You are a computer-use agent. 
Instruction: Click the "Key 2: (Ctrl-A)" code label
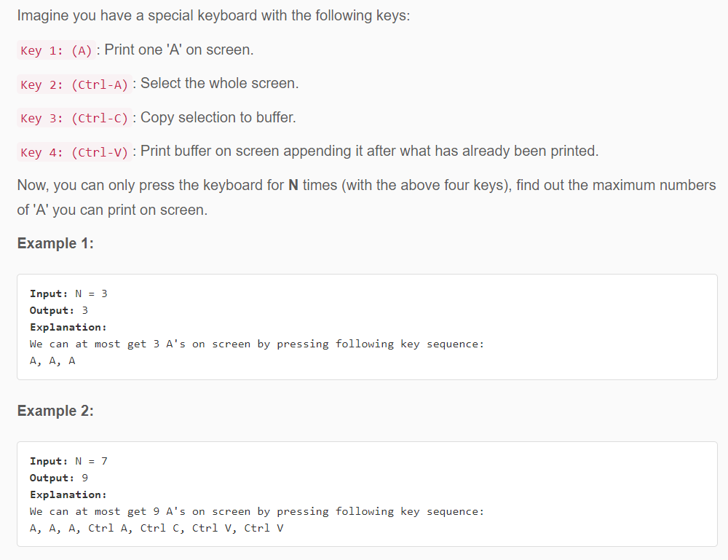pyautogui.click(x=74, y=84)
